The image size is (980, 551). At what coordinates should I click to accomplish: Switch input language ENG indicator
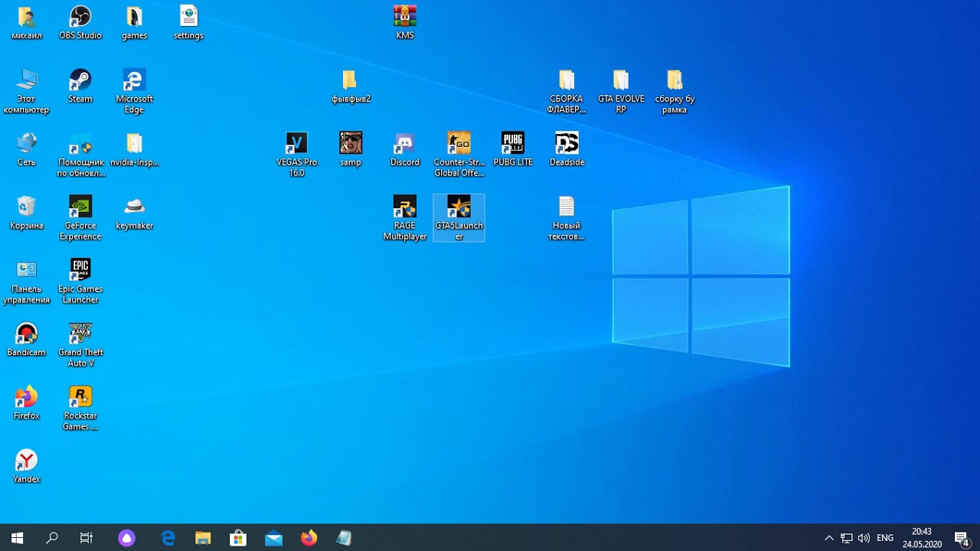(885, 538)
